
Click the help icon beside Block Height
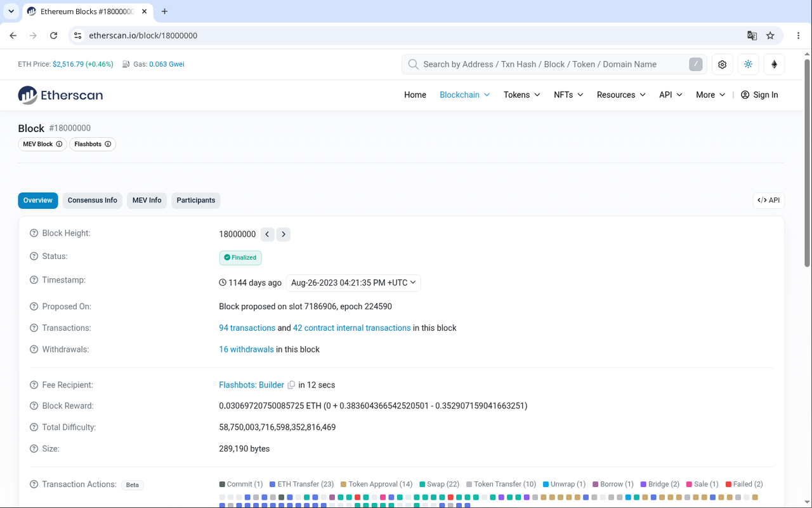tap(34, 233)
